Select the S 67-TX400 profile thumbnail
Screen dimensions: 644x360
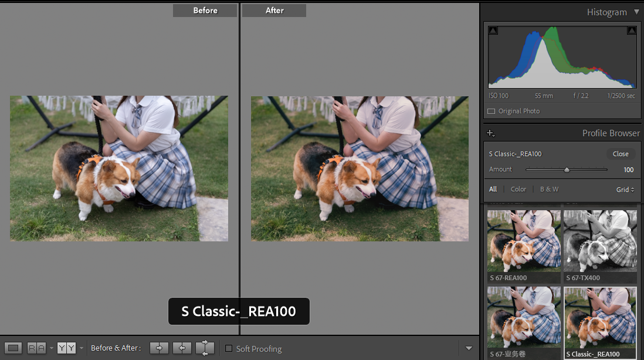[600, 241]
